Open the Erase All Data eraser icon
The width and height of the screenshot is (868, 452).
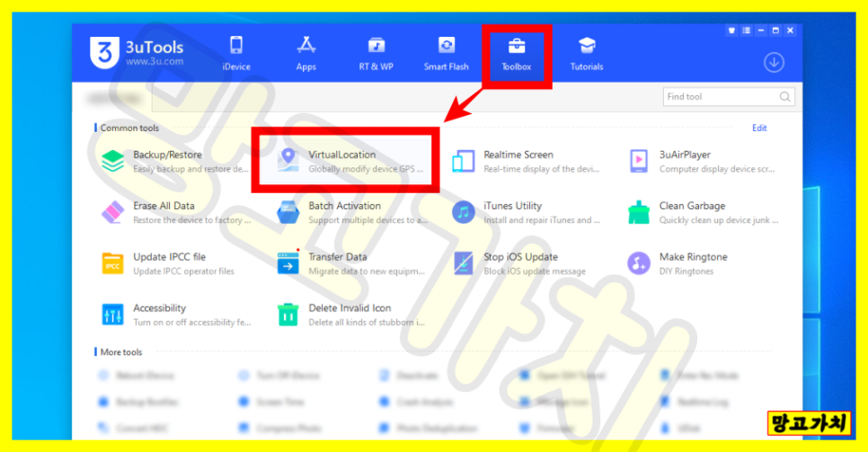coord(113,212)
